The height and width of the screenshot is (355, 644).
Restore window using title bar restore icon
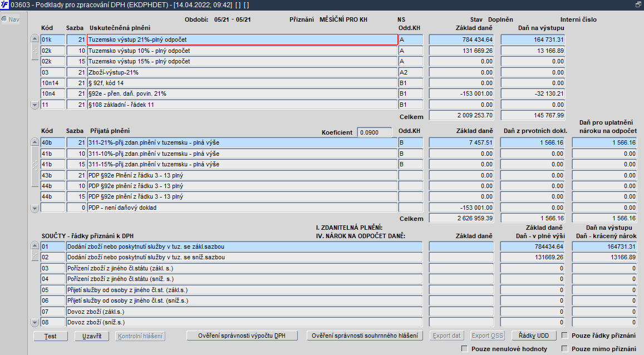[638, 5]
